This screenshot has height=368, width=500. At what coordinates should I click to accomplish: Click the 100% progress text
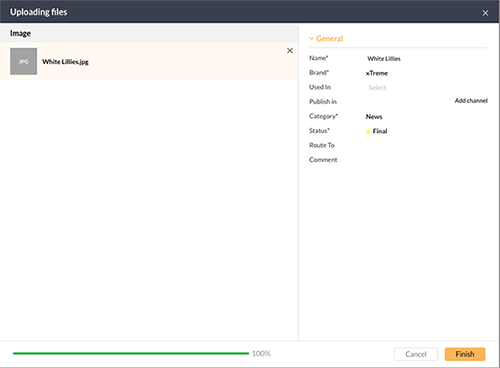(261, 354)
